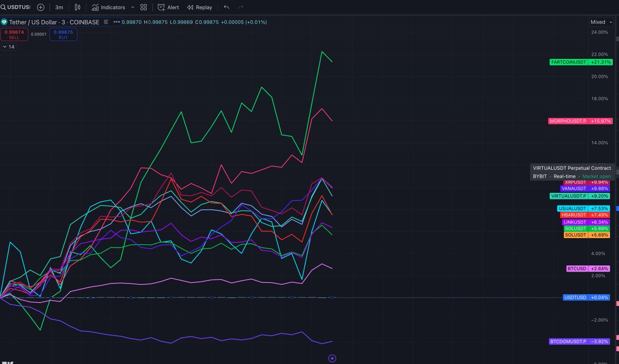Click the VANAUSDT +9.88% price label
Viewport: 619px width, 364px height.
pyautogui.click(x=585, y=189)
